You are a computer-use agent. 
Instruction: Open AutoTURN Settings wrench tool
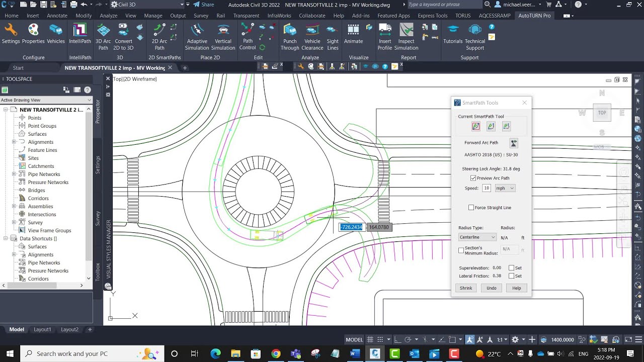11,34
